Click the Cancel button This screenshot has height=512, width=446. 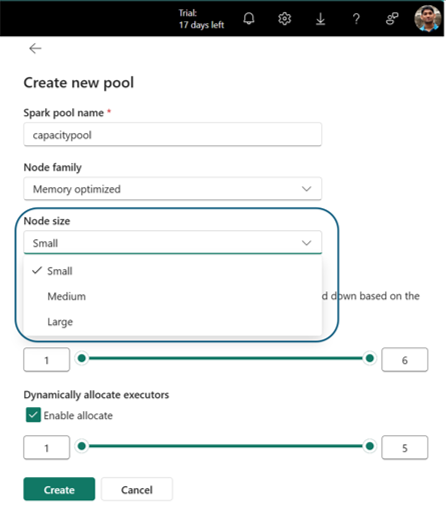(x=137, y=489)
